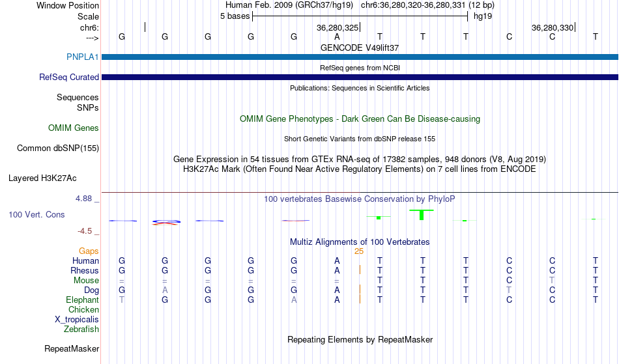619x364 pixels.
Task: Click the Common dbSNP(155) label
Action: 57,148
